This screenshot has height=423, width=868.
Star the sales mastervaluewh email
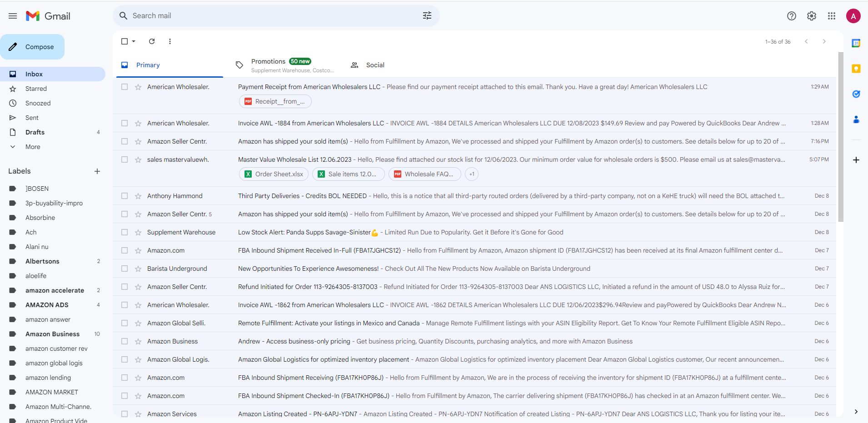pyautogui.click(x=138, y=159)
